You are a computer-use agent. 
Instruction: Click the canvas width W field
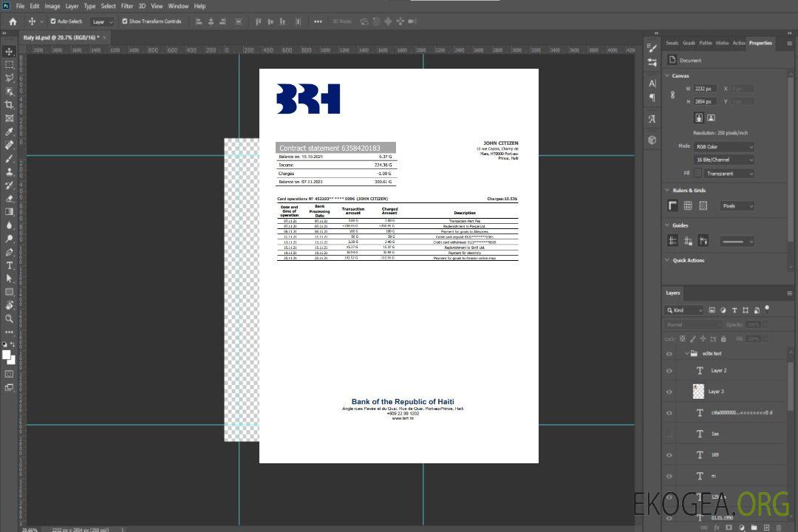pyautogui.click(x=706, y=89)
